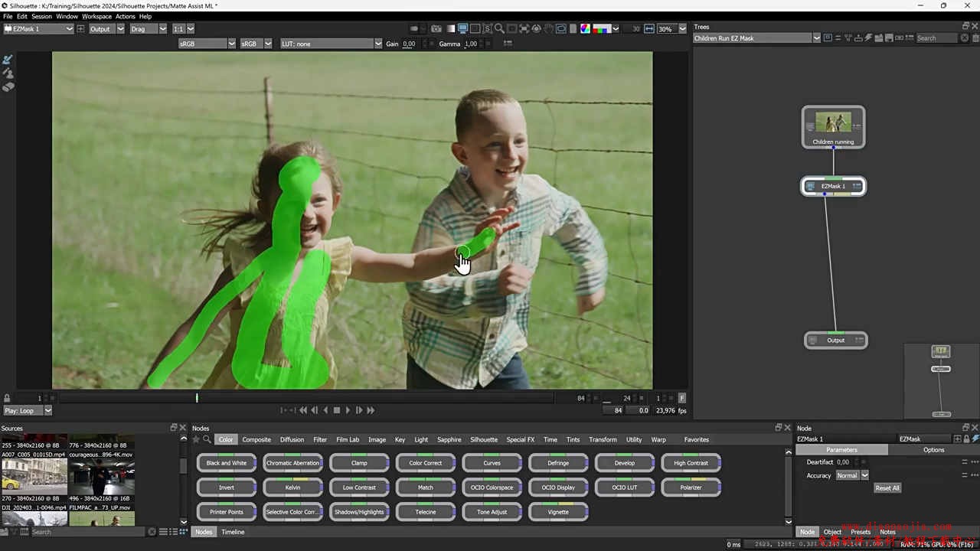Select the magnifier zoom tool in viewer toolbar
The width and height of the screenshot is (980, 551).
[499, 29]
